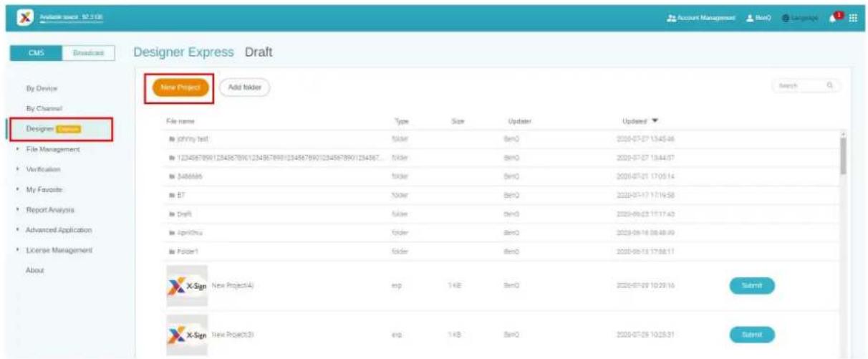Click the orange New Project button

(180, 87)
